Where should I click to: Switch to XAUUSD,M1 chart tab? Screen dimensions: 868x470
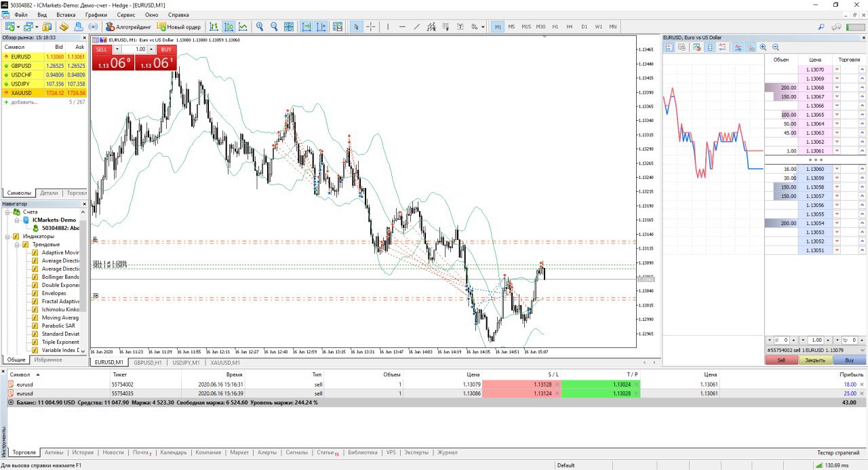coord(224,362)
